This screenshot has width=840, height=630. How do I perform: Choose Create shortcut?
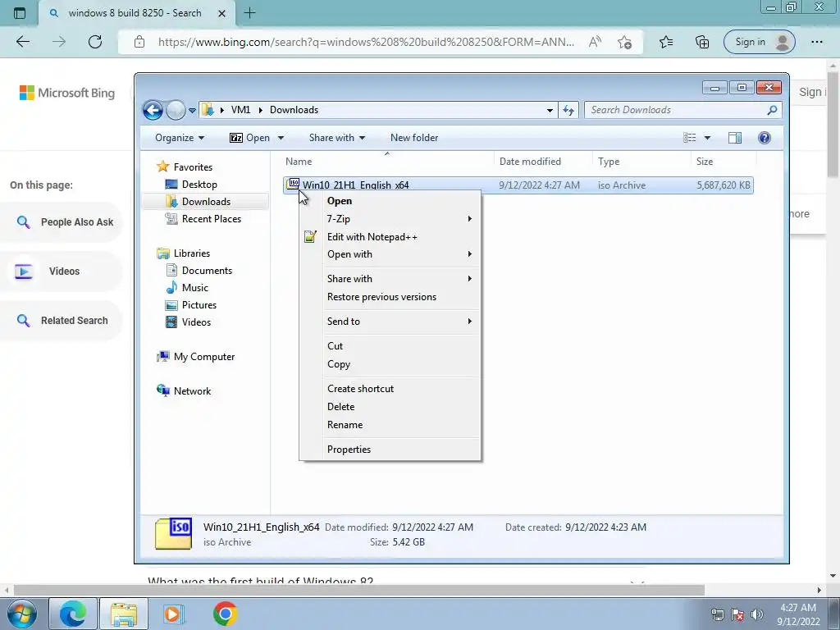point(390,389)
